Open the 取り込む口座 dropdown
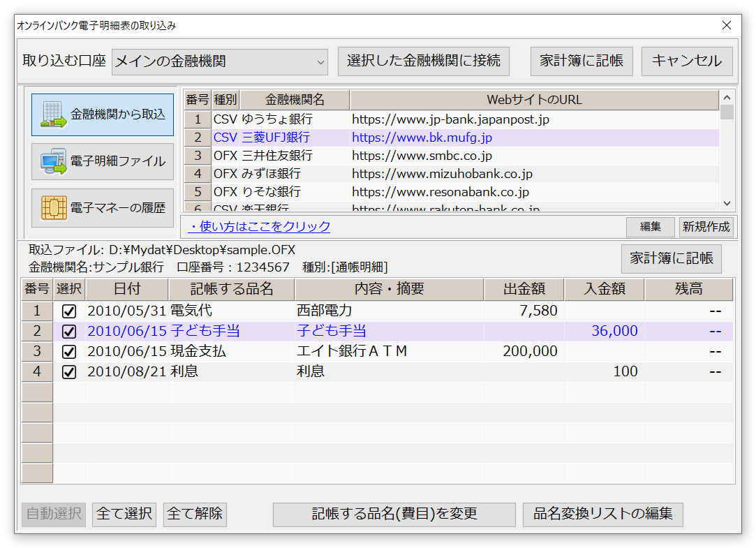The image size is (756, 548). (320, 62)
